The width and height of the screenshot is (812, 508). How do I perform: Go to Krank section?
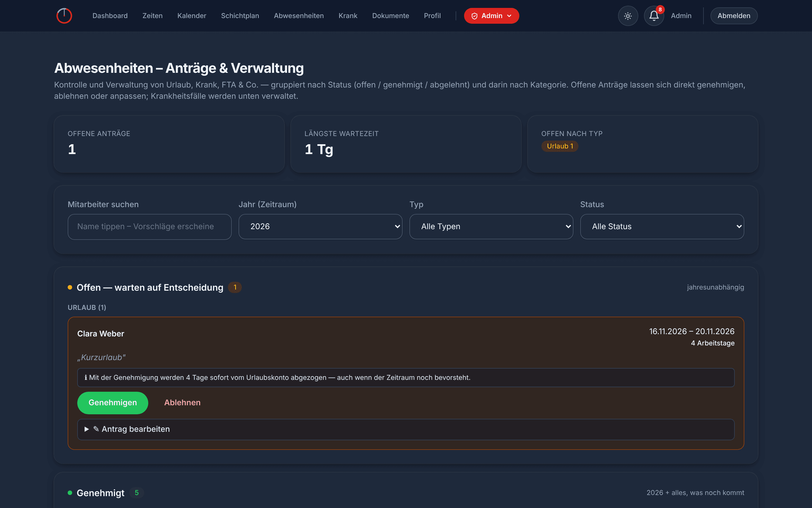point(348,16)
